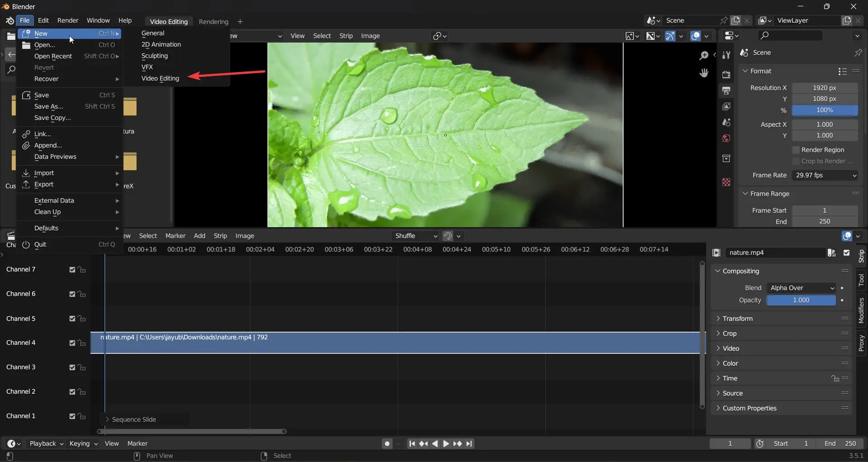868x462 pixels.
Task: Adjust the Opacity slider to change value
Action: (801, 300)
